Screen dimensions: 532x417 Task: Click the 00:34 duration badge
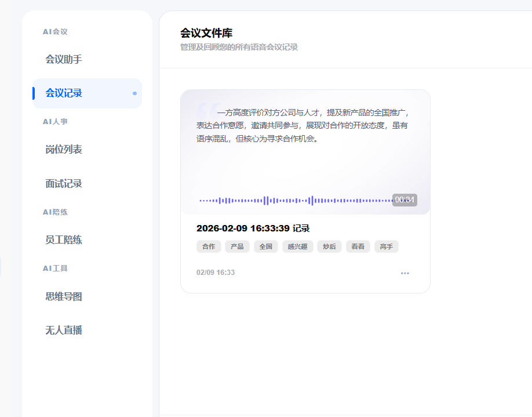click(x=405, y=200)
